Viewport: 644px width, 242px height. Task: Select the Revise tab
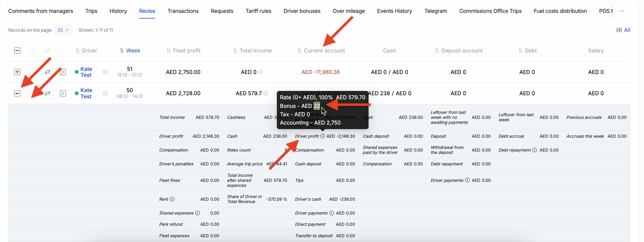click(x=147, y=11)
